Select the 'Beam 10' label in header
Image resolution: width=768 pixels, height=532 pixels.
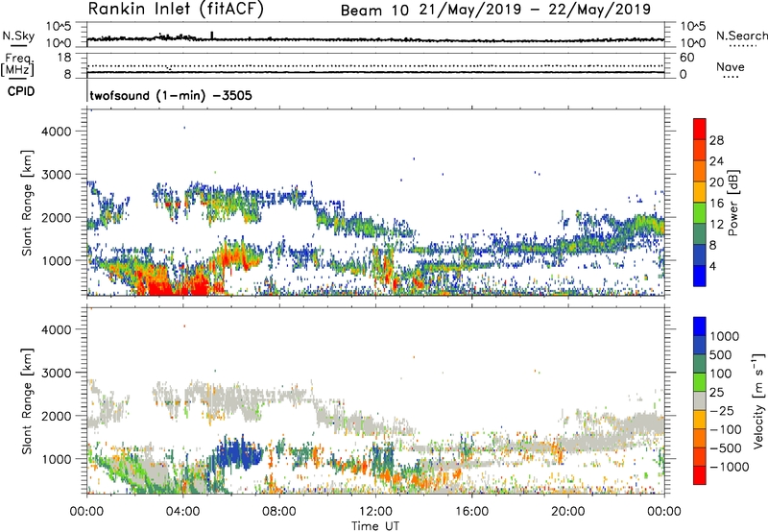(374, 11)
